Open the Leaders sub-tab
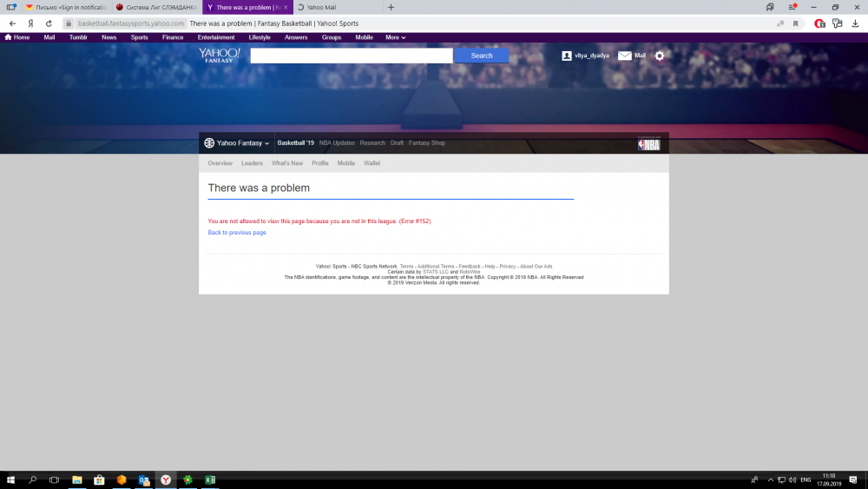 click(x=252, y=163)
